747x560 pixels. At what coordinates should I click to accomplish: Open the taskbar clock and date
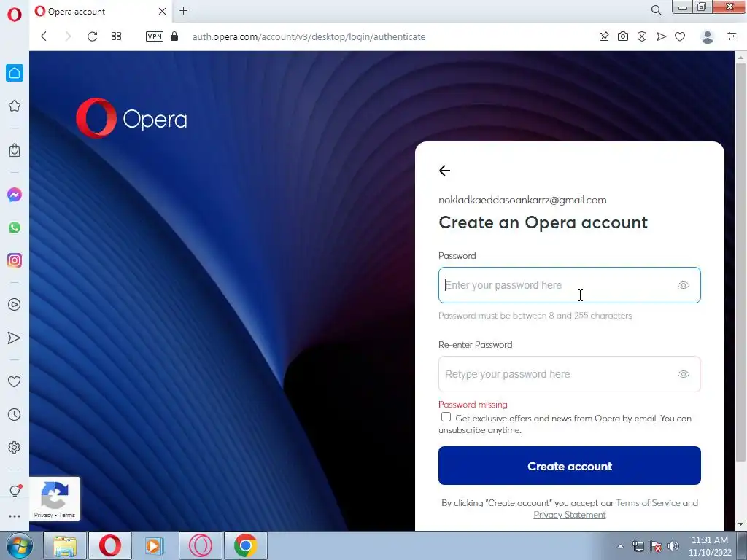710,546
